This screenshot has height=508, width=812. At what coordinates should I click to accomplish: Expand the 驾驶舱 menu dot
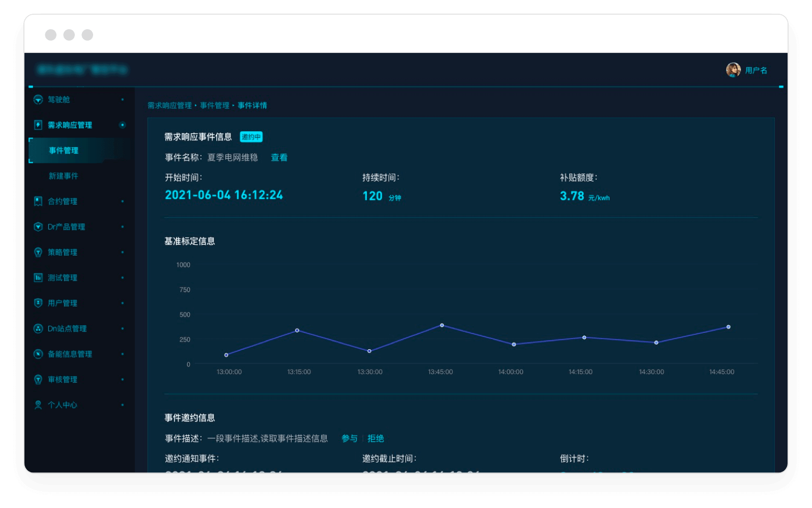123,100
